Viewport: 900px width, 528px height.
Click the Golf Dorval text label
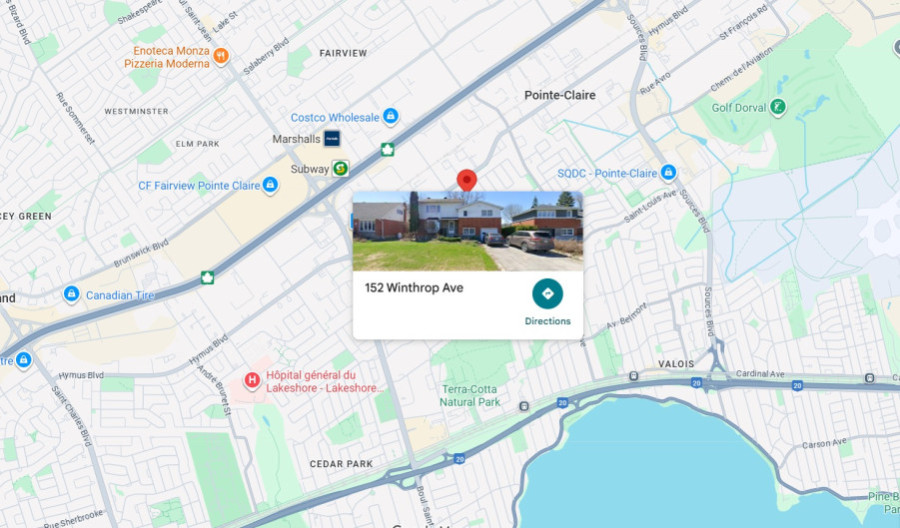pyautogui.click(x=739, y=108)
